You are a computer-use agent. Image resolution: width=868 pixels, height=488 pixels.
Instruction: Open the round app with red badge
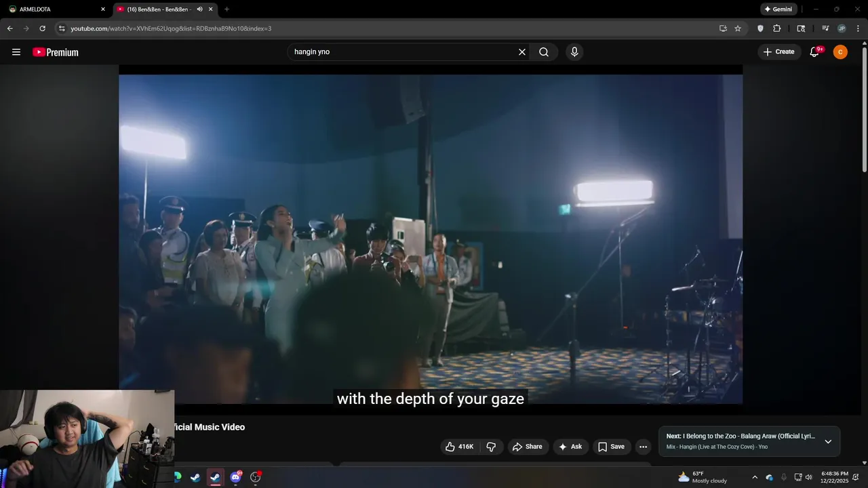point(256,477)
